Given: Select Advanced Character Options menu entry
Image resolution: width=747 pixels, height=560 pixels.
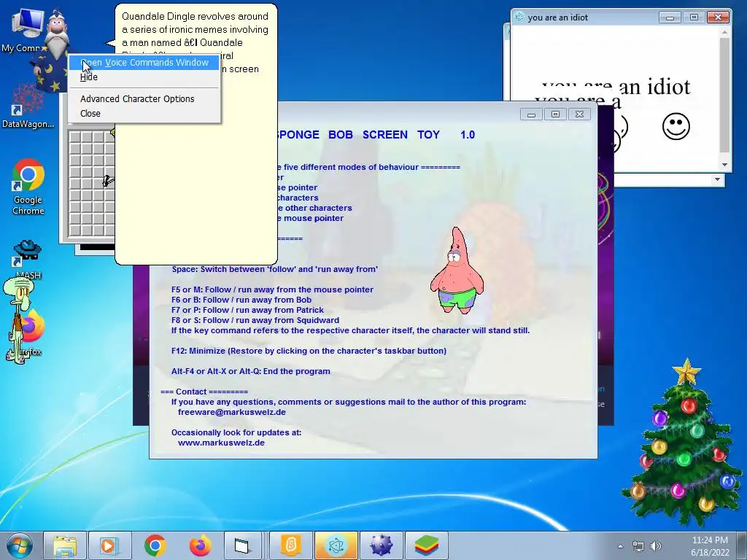Looking at the screenshot, I should [x=137, y=99].
